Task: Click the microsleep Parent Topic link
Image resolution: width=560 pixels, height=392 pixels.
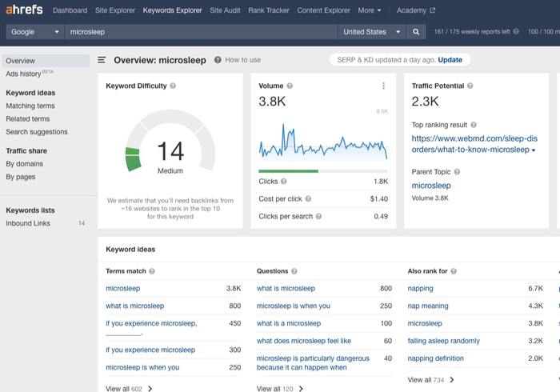Action: 431,186
